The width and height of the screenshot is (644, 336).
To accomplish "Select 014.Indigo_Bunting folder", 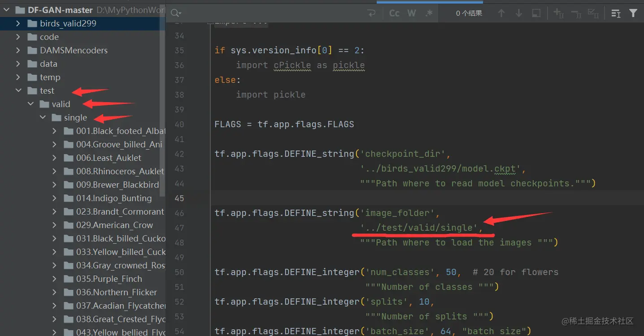I will point(114,198).
